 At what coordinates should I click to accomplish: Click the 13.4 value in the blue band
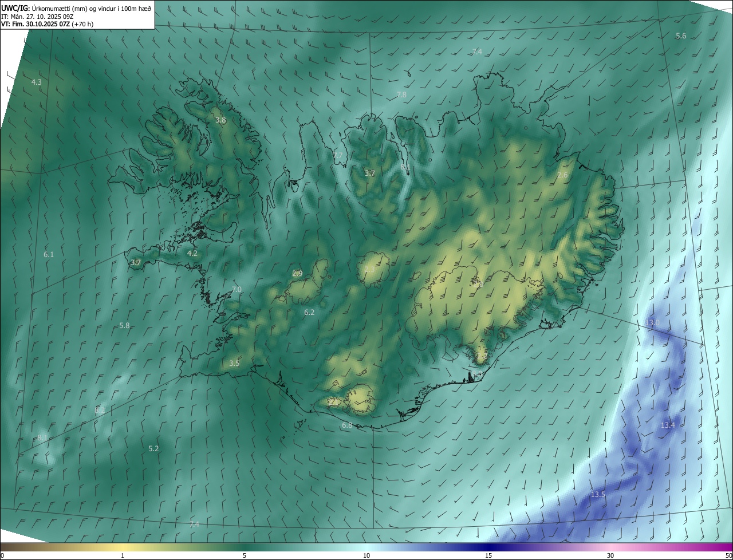(668, 425)
